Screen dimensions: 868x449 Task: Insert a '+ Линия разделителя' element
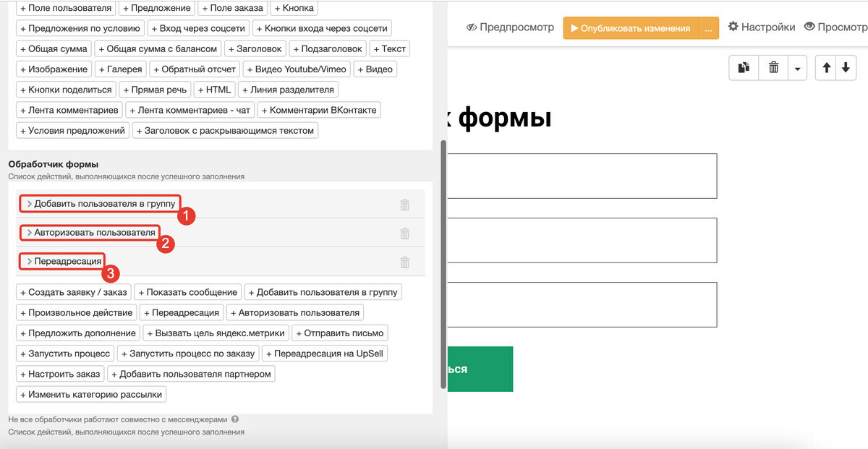pyautogui.click(x=288, y=90)
